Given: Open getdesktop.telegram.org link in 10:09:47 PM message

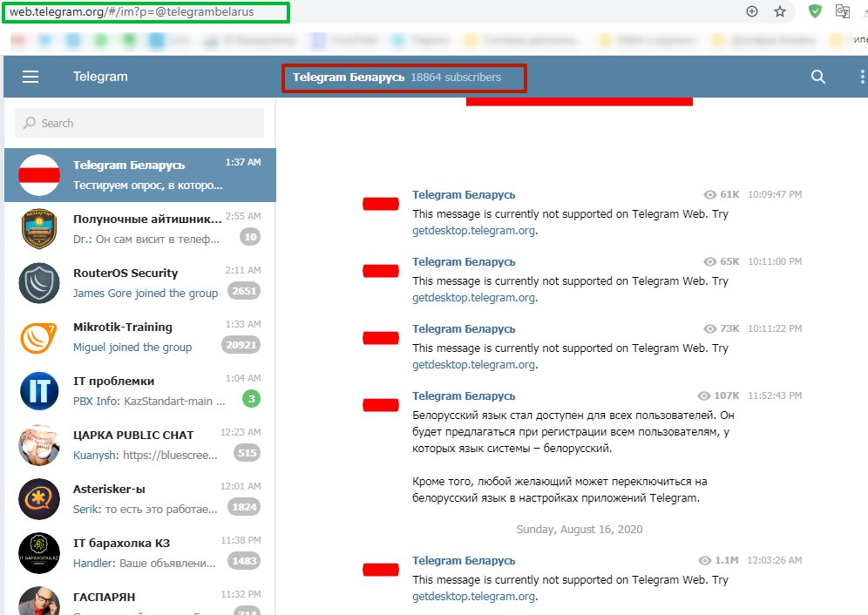Looking at the screenshot, I should [474, 230].
